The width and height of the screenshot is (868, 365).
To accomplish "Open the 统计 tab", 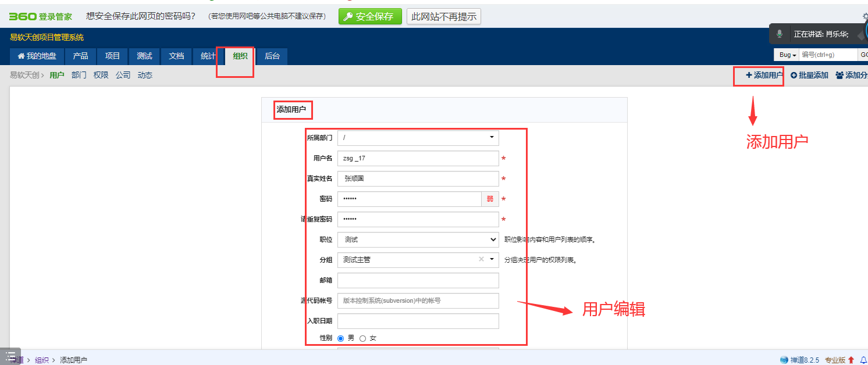I will click(x=208, y=56).
